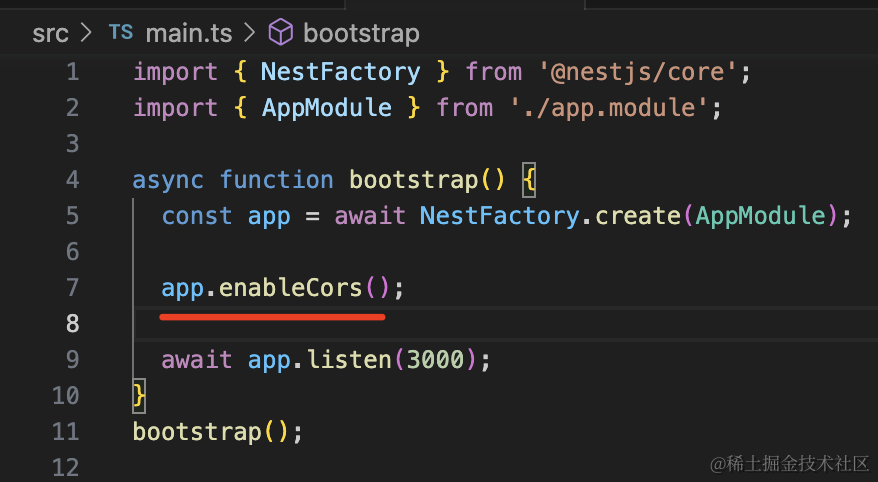Expand breadcrumb chevron after src

pos(86,33)
